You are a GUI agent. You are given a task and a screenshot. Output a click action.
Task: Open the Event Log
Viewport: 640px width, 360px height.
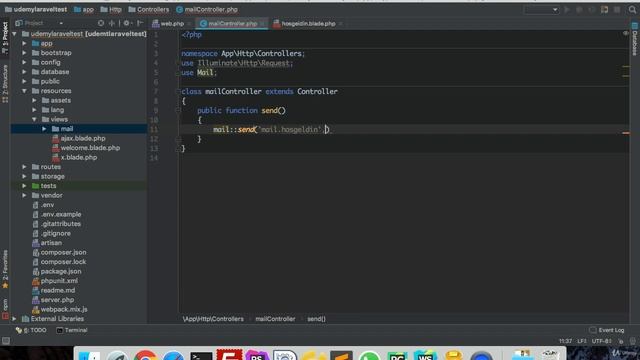607,330
